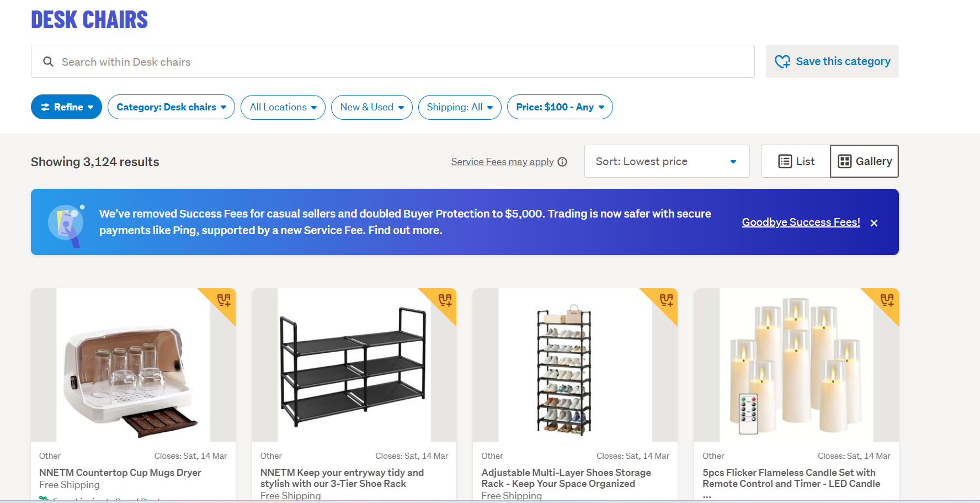The image size is (980, 503).
Task: Click the search magnifier icon
Action: [49, 62]
